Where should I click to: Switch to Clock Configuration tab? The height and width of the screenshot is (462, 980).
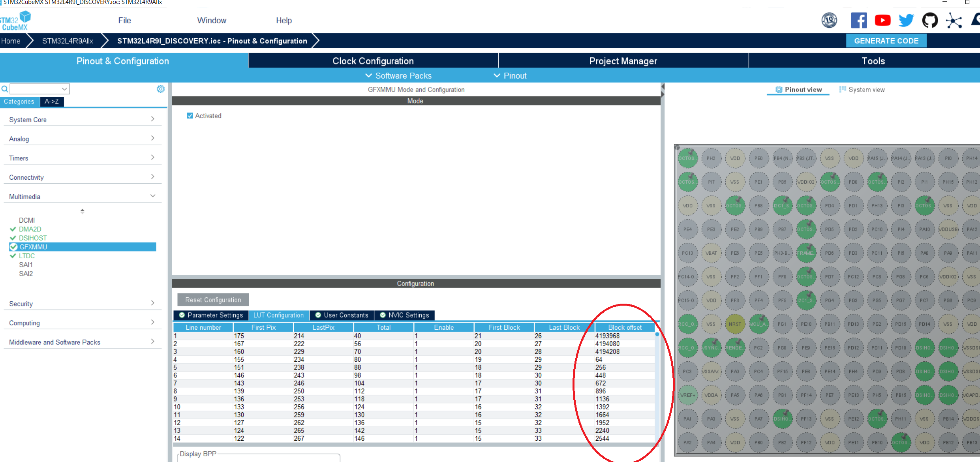pos(373,61)
